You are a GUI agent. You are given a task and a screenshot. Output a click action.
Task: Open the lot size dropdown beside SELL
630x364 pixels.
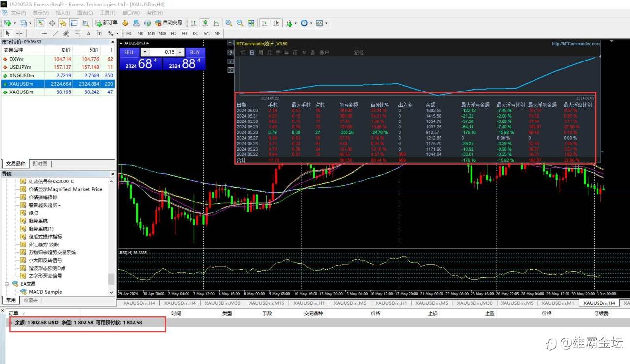(144, 52)
